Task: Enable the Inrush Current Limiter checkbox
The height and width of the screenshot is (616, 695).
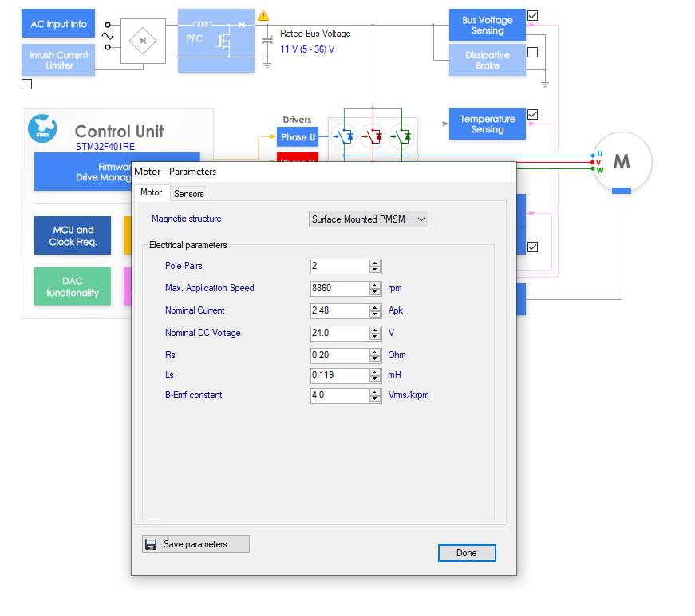Action: (26, 85)
